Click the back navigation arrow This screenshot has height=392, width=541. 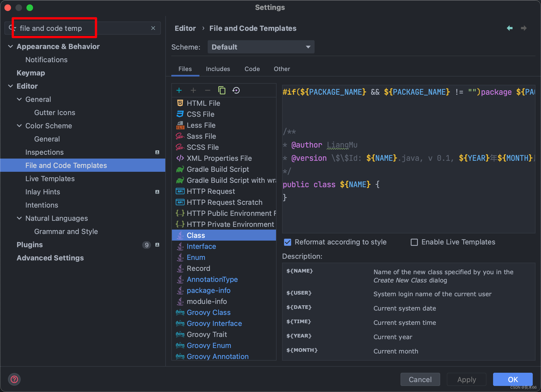click(x=510, y=28)
